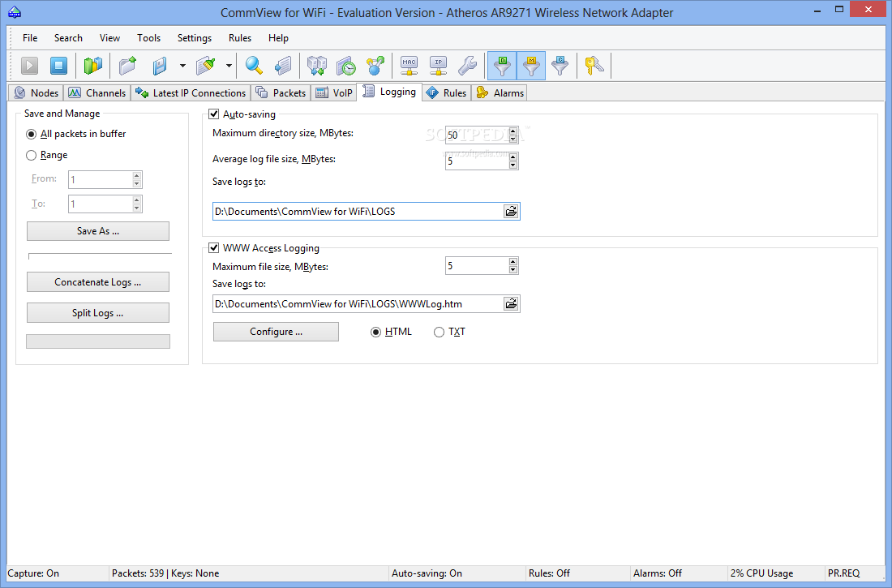Image resolution: width=892 pixels, height=588 pixels.
Task: Click the go-to-packet arrow icon
Action: point(283,66)
